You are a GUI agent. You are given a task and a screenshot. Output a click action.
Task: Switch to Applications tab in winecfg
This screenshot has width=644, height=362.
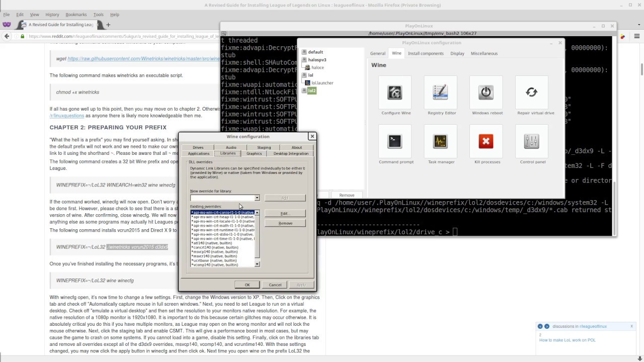(x=199, y=153)
